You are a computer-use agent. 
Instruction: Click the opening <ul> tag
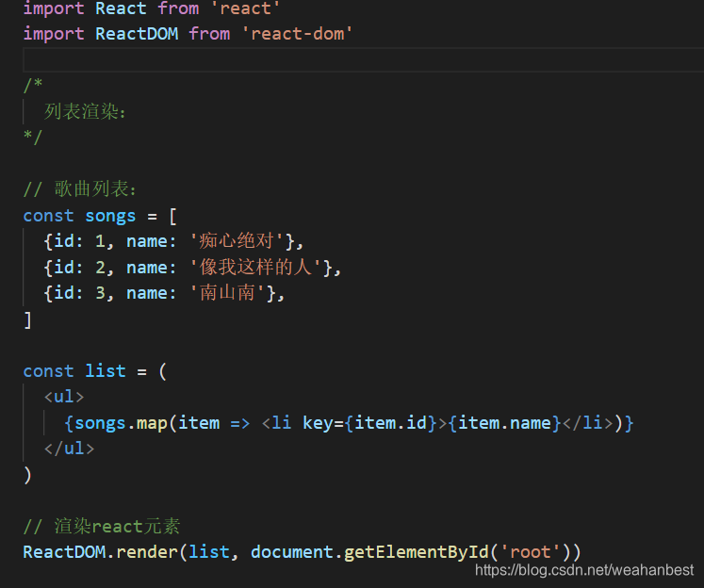click(x=64, y=397)
